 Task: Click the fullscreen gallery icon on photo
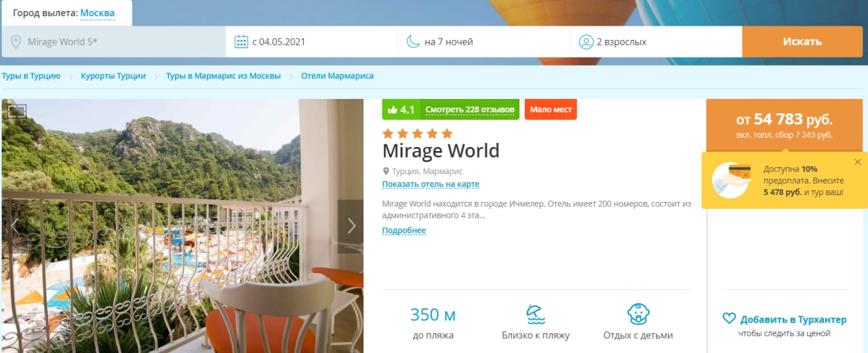click(x=17, y=111)
